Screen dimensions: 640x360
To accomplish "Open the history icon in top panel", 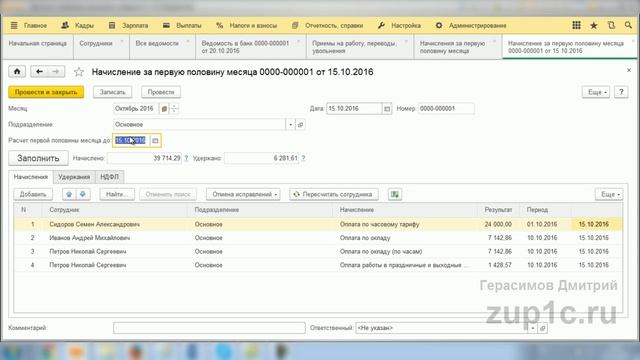I will pyautogui.click(x=611, y=25).
